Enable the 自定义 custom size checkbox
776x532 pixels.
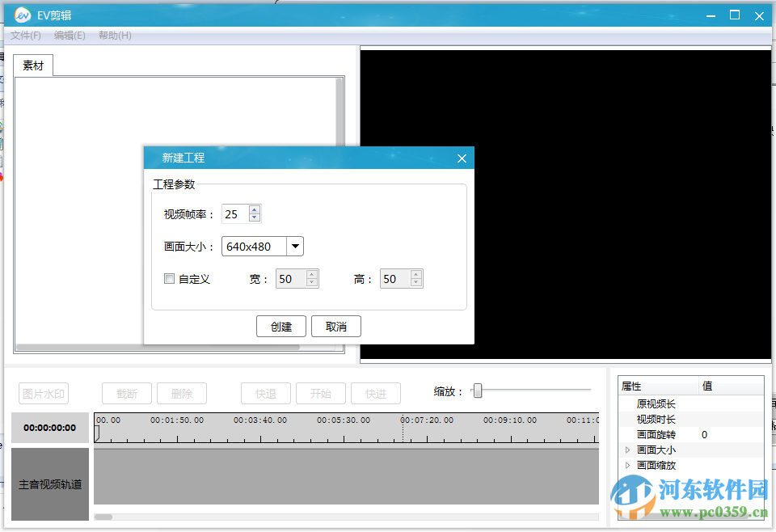coord(169,278)
